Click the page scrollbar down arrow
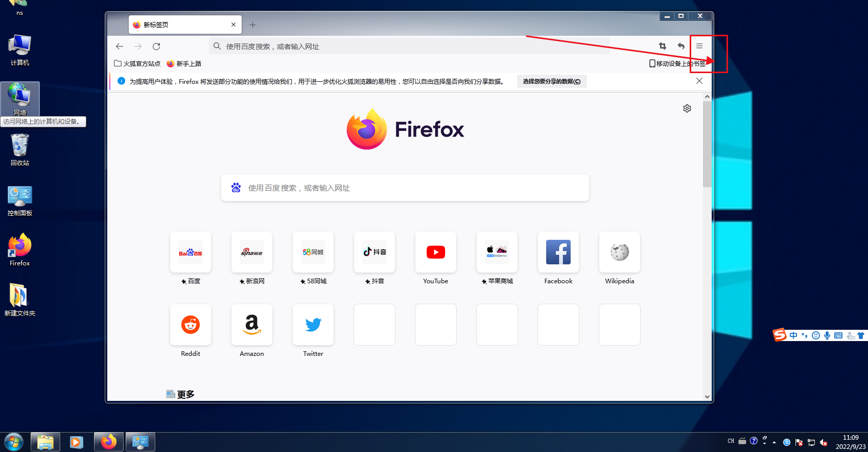This screenshot has height=452, width=868. click(x=707, y=396)
